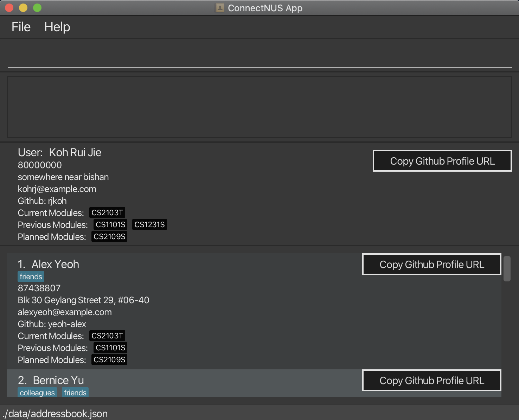Click the ConnectNUS App title bar icon

pyautogui.click(x=220, y=8)
